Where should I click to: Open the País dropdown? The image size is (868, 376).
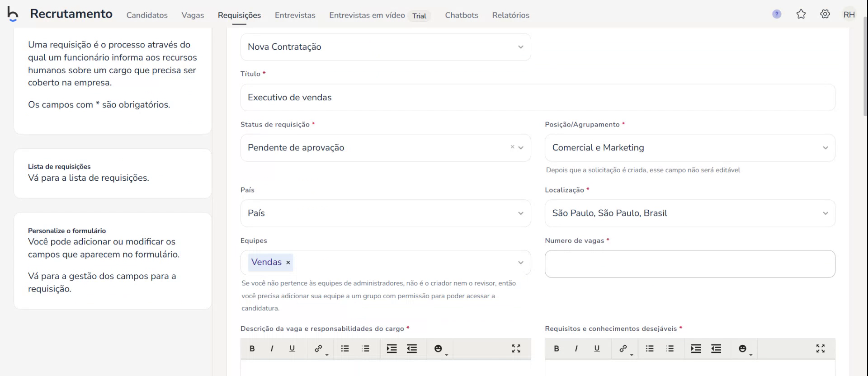pos(386,213)
